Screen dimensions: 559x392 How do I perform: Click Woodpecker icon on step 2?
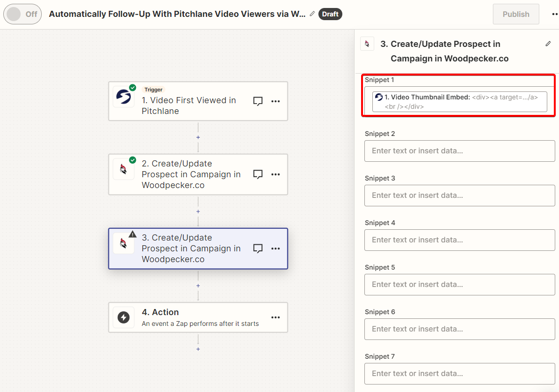[x=123, y=169]
